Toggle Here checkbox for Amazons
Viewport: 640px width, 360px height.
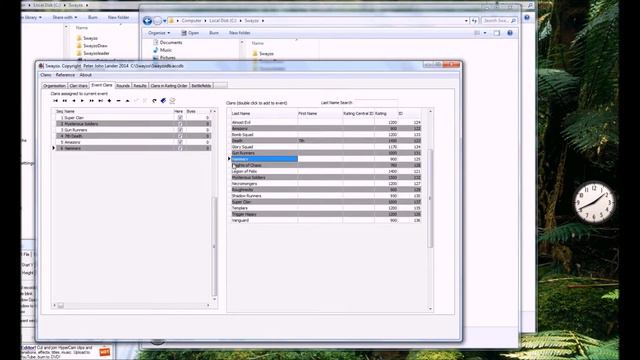[180, 142]
